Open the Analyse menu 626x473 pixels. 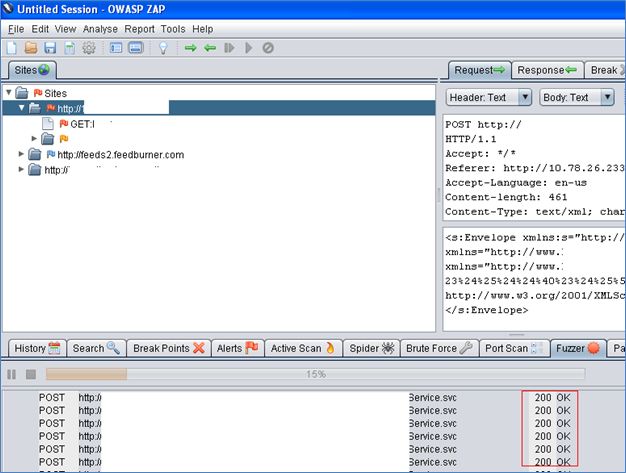pyautogui.click(x=100, y=29)
